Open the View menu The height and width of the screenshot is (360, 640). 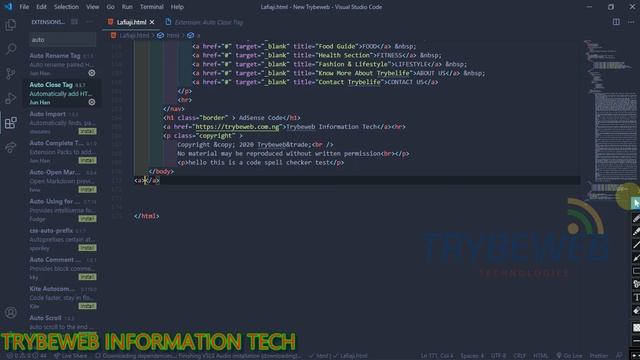tap(93, 7)
